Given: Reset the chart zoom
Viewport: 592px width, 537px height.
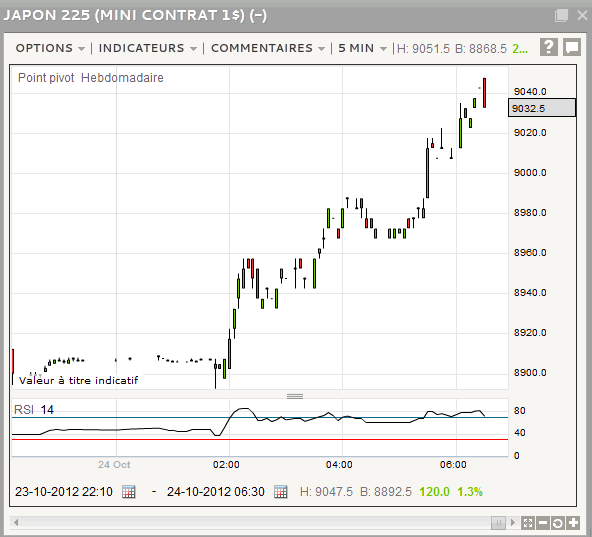Looking at the screenshot, I should tap(558, 523).
